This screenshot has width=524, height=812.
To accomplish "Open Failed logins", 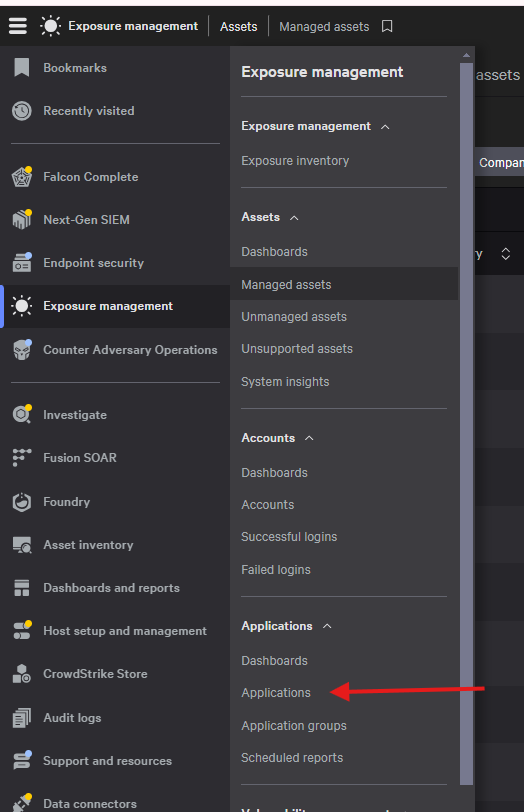I will point(276,570).
